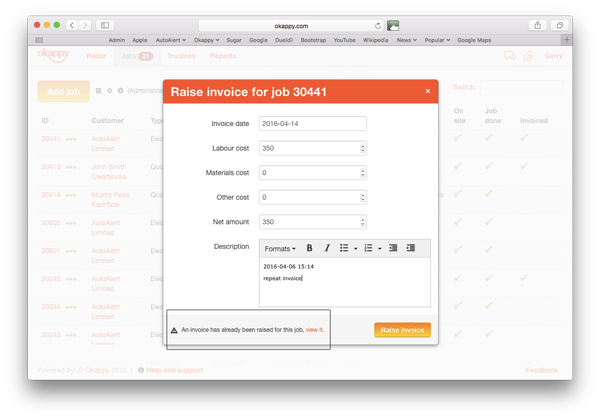Toggle bold formatting in description editor
The width and height of the screenshot is (600, 419).
click(309, 248)
